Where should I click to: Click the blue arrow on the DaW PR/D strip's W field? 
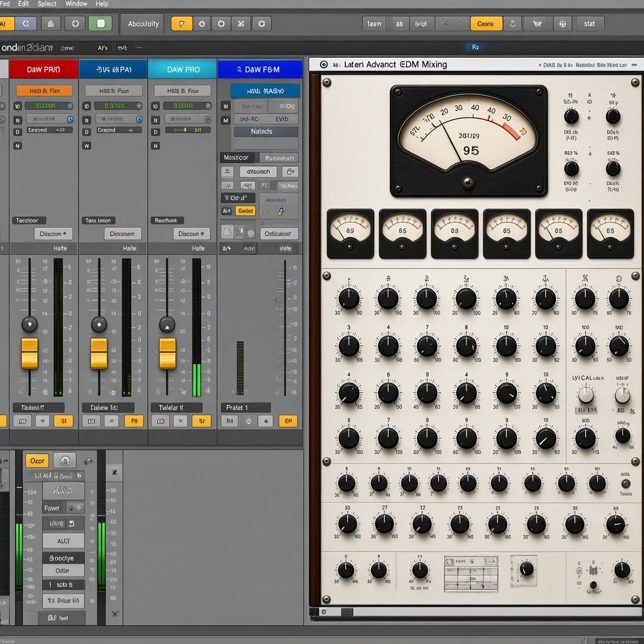click(70, 119)
